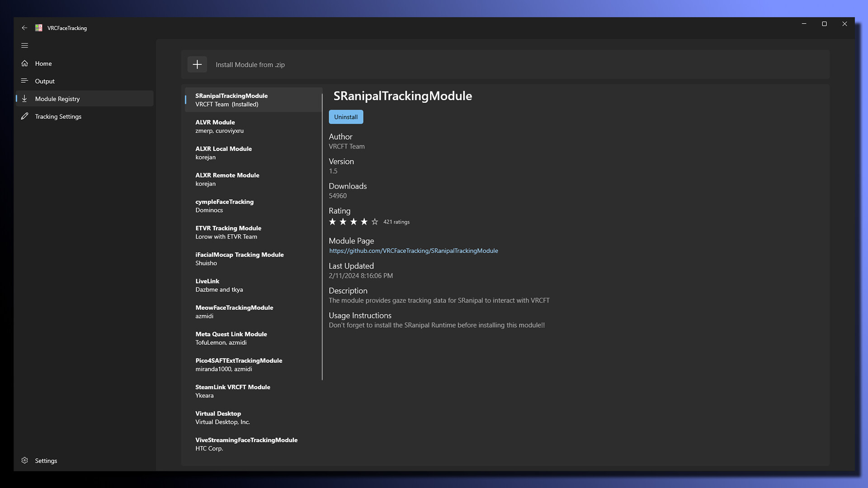Open the hamburger navigation menu
Viewport: 868px width, 488px height.
(x=24, y=45)
